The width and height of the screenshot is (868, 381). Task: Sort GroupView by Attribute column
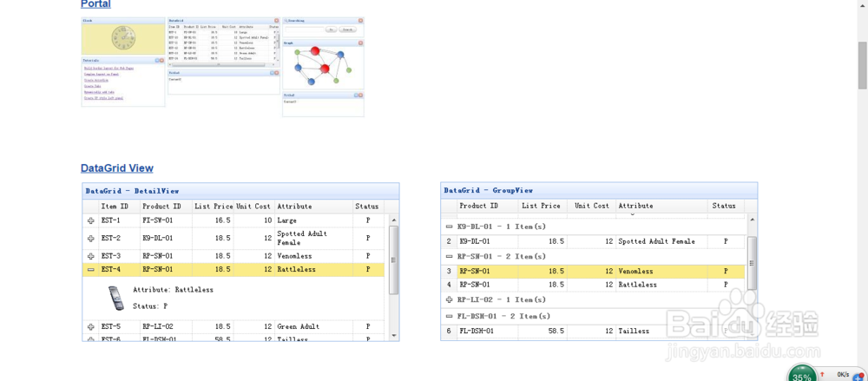pyautogui.click(x=661, y=206)
